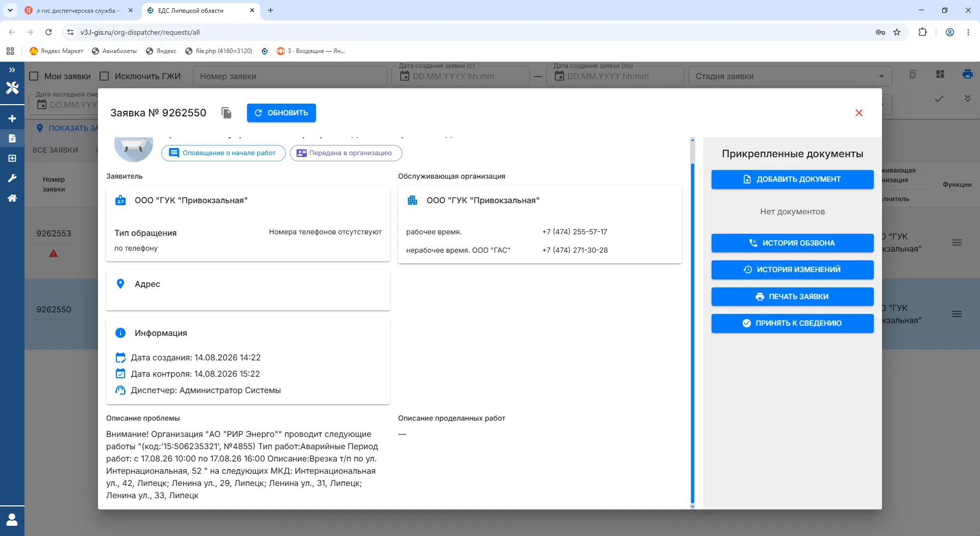
Task: Click the Дата создания заявки (с) field
Action: tap(460, 76)
